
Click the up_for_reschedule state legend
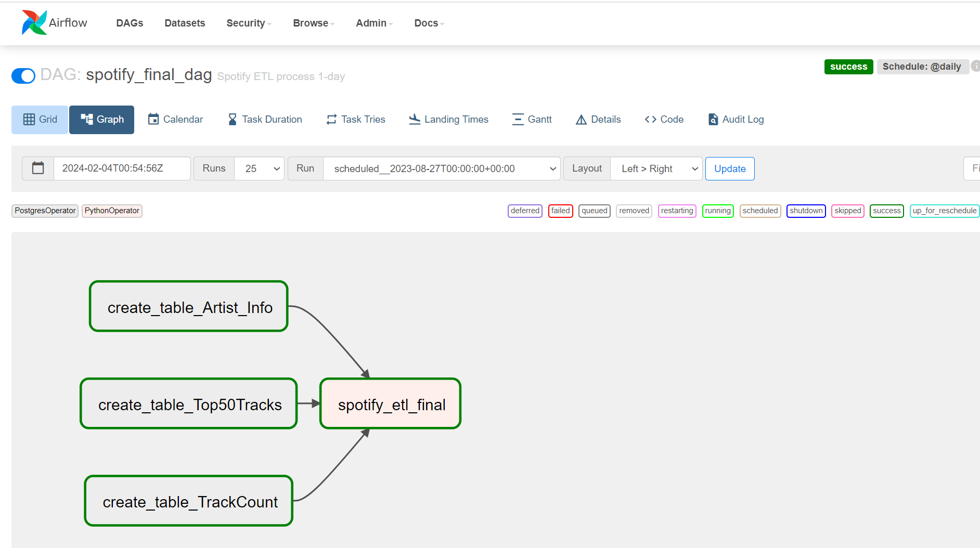944,211
